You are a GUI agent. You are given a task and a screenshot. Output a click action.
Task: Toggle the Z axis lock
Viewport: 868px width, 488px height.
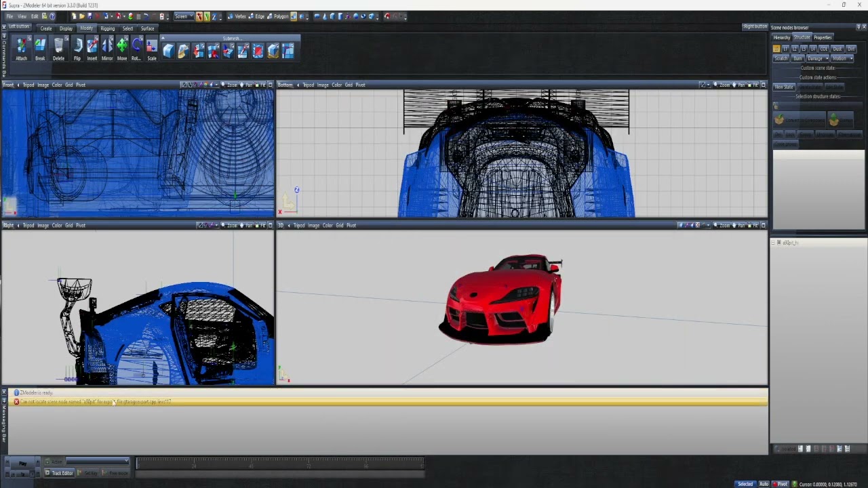coord(214,16)
